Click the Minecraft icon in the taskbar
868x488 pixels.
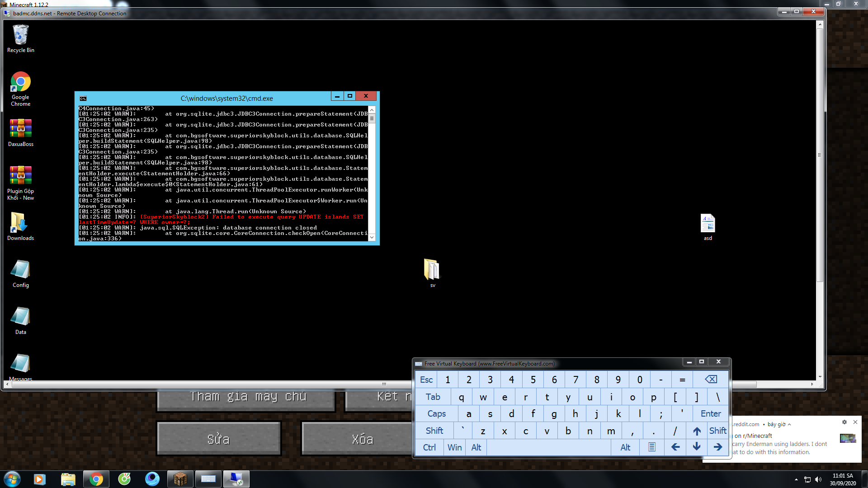pyautogui.click(x=180, y=479)
